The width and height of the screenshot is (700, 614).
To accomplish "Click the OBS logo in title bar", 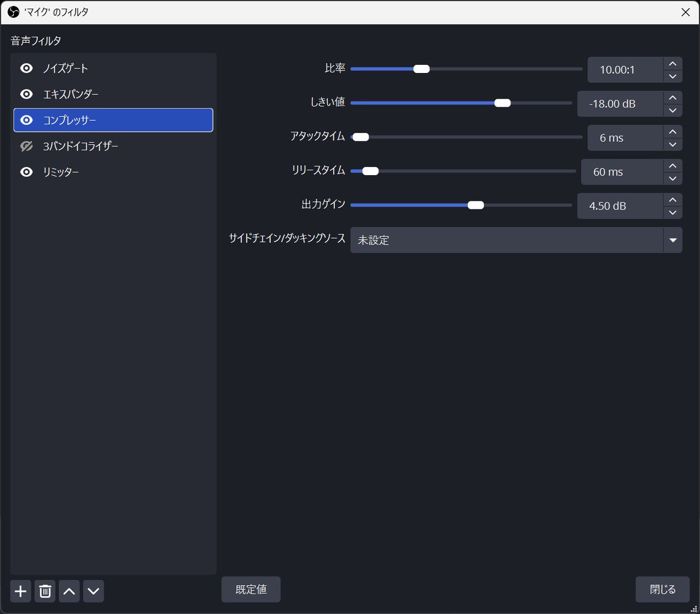I will (x=13, y=12).
